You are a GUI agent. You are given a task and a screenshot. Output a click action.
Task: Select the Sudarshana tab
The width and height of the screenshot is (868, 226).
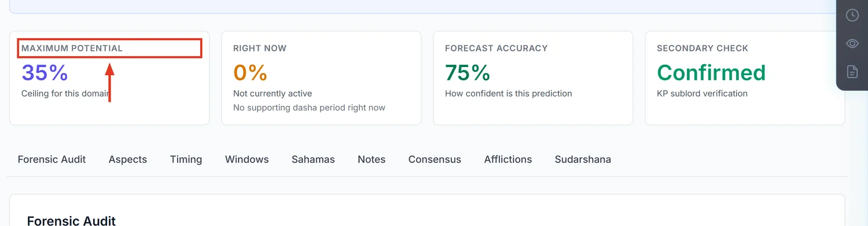583,160
